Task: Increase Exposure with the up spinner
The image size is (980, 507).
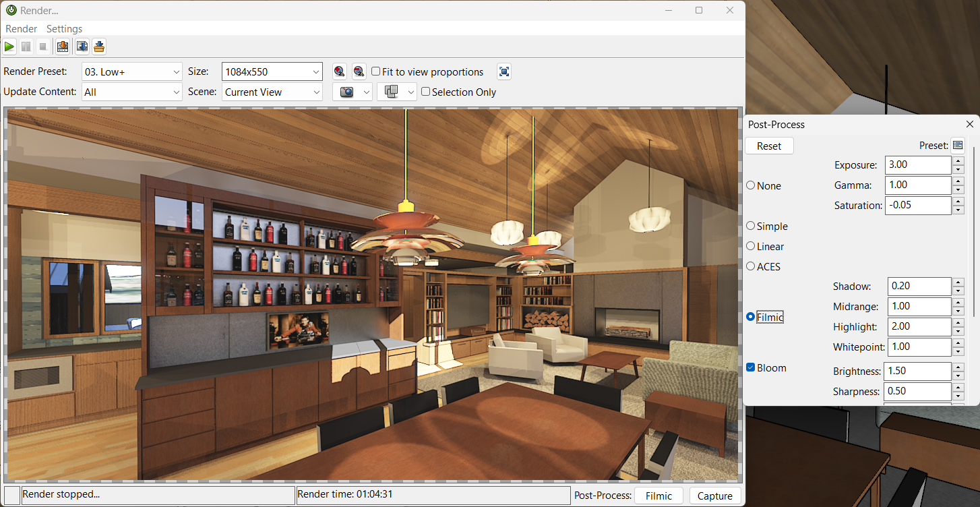Action: [x=958, y=160]
